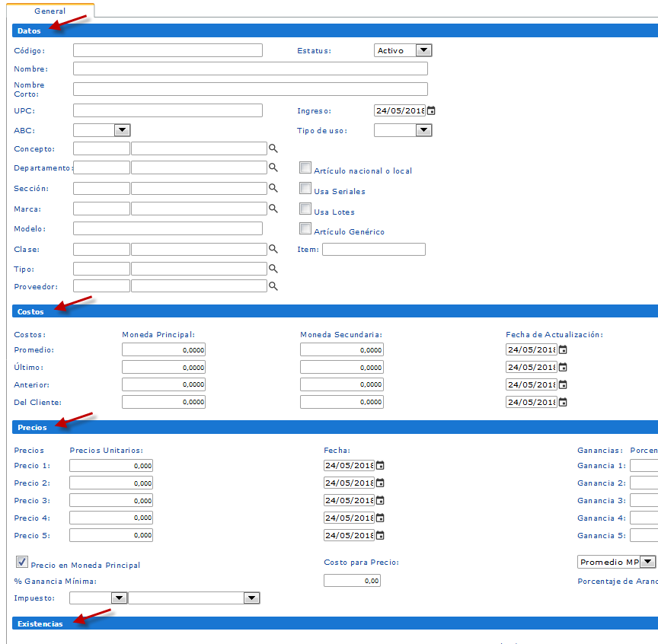This screenshot has width=658, height=644.
Task: Click the Código text input field
Action: pos(168,50)
